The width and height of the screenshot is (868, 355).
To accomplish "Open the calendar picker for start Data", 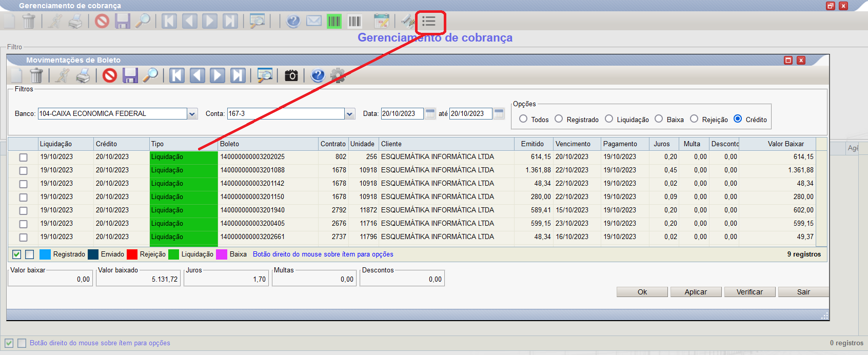I will point(430,113).
